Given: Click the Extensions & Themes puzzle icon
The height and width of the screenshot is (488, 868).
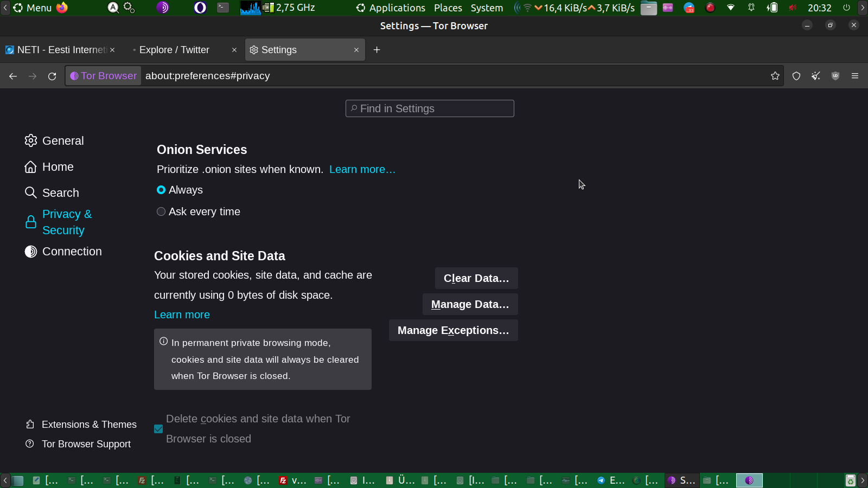Looking at the screenshot, I should click(30, 424).
